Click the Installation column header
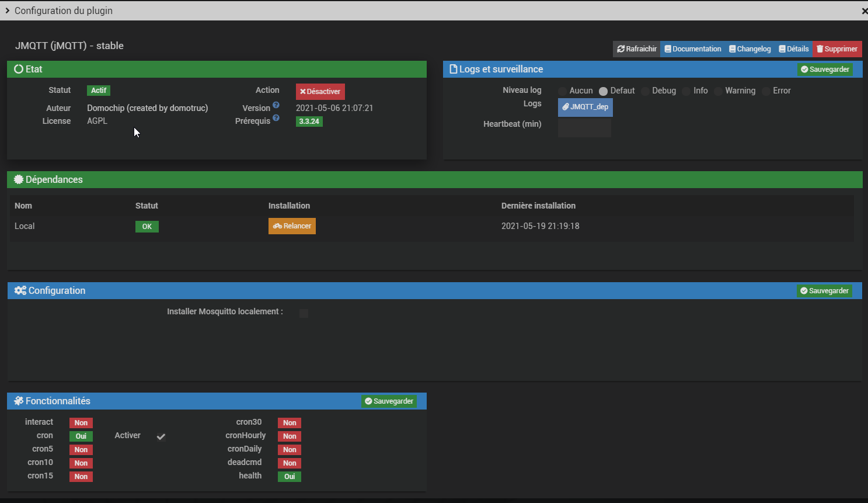The width and height of the screenshot is (868, 503). [289, 206]
